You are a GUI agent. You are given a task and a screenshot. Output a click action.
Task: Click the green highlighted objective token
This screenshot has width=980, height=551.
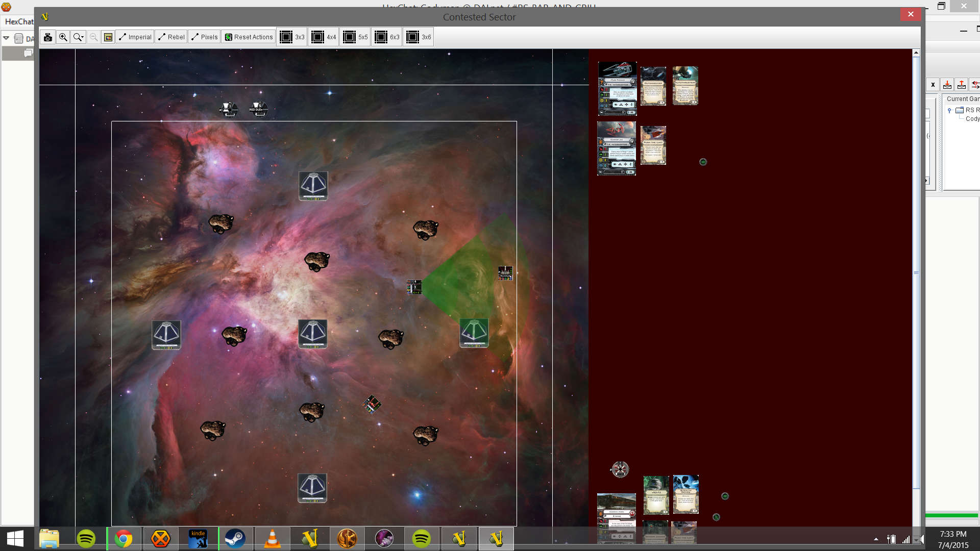(474, 333)
